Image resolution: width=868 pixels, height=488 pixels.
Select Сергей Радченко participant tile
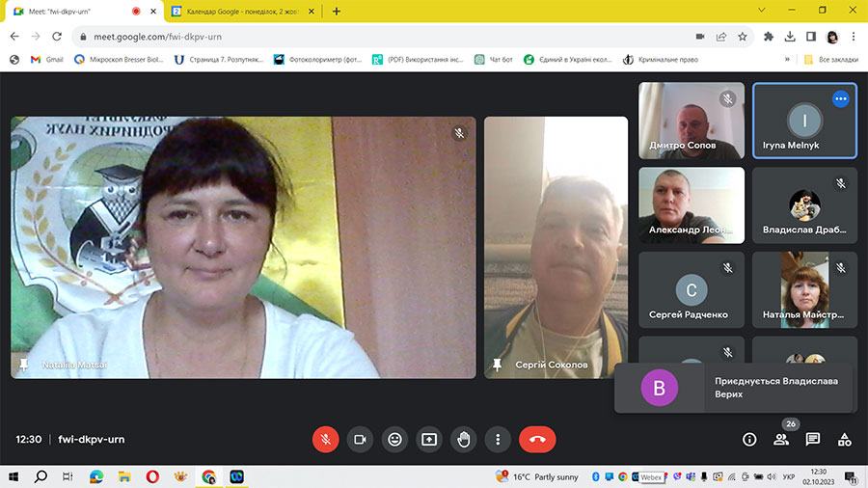pyautogui.click(x=692, y=290)
